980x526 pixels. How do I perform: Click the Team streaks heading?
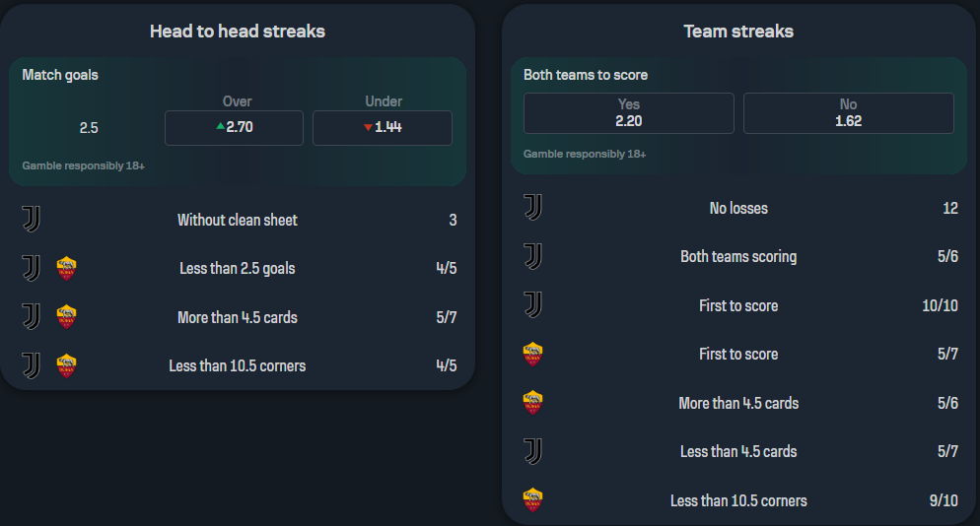tap(738, 32)
